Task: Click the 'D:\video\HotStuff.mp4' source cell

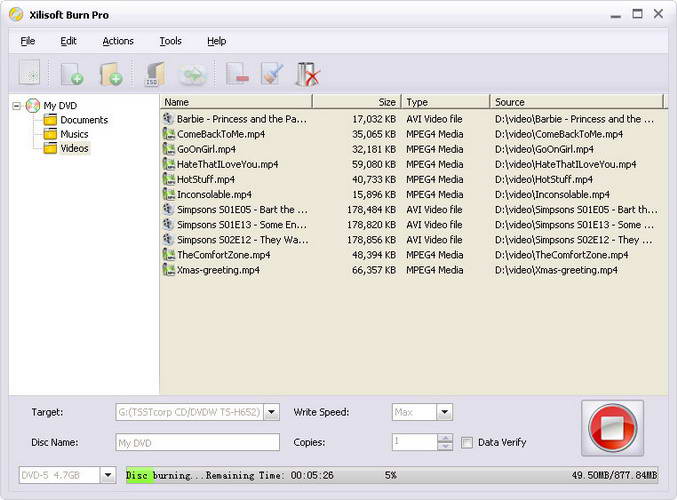Action: [x=544, y=179]
